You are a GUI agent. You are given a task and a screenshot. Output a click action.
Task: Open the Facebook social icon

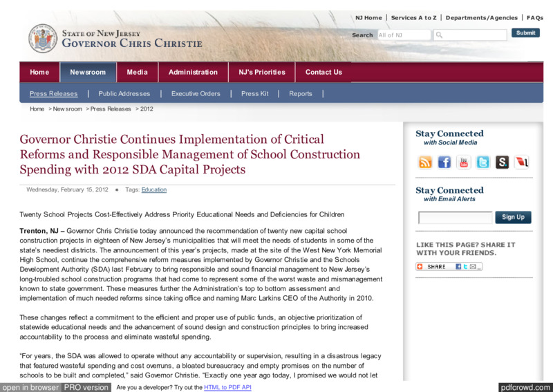[444, 162]
